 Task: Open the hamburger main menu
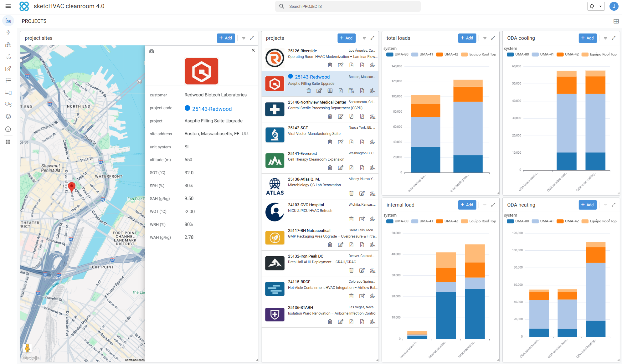coord(8,6)
